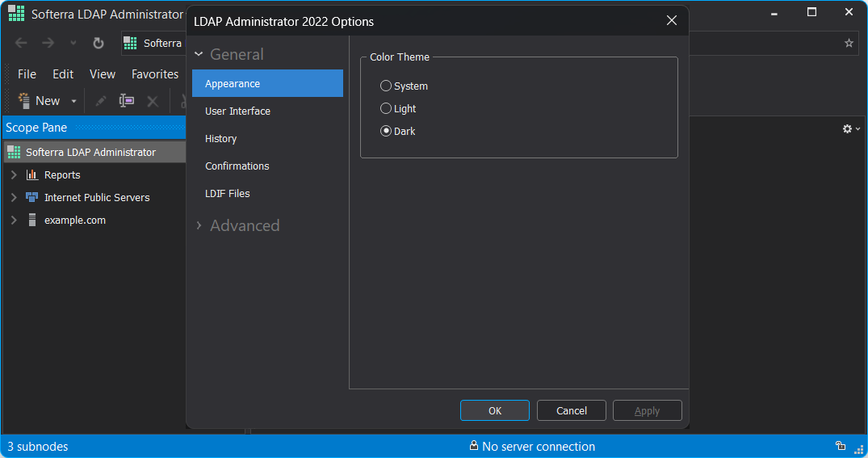
Task: Confirm options with the OK button
Action: 495,410
